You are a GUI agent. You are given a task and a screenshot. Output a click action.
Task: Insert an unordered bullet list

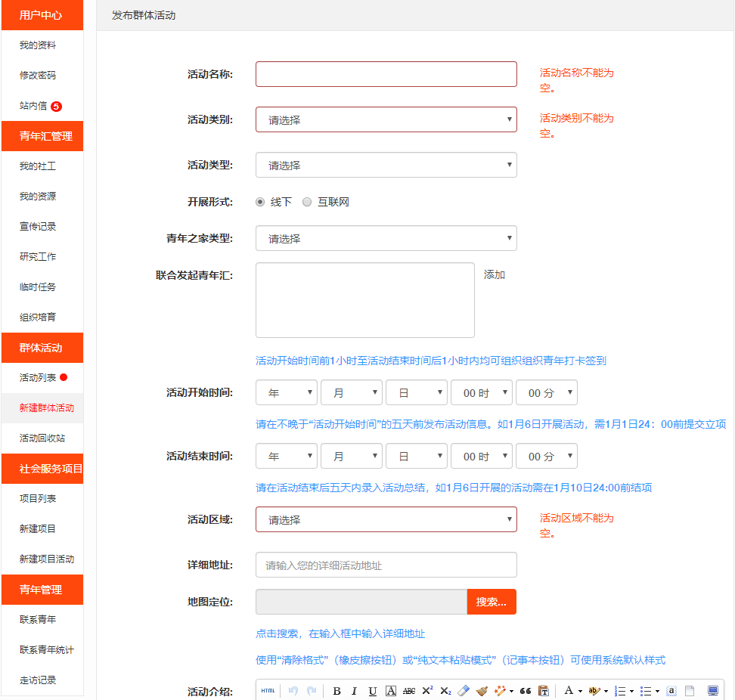point(646,691)
